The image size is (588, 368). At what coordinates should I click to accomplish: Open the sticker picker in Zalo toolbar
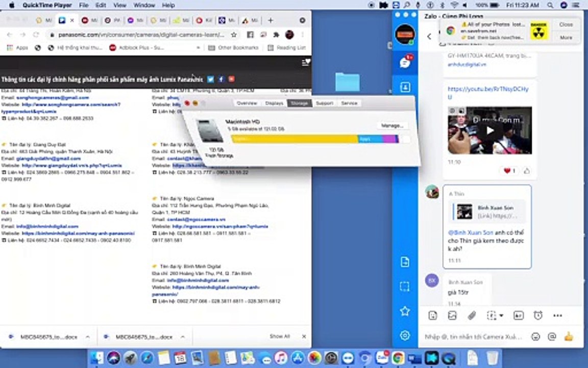click(432, 315)
